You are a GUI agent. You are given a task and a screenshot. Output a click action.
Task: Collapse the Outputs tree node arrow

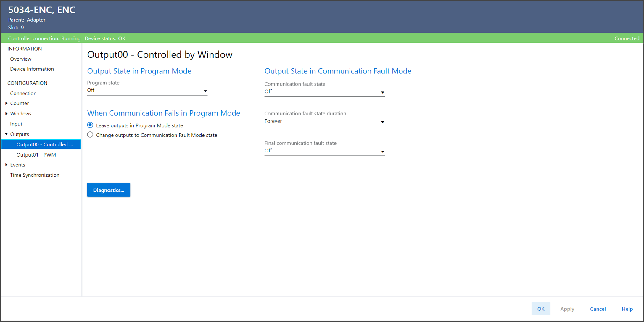click(6, 134)
